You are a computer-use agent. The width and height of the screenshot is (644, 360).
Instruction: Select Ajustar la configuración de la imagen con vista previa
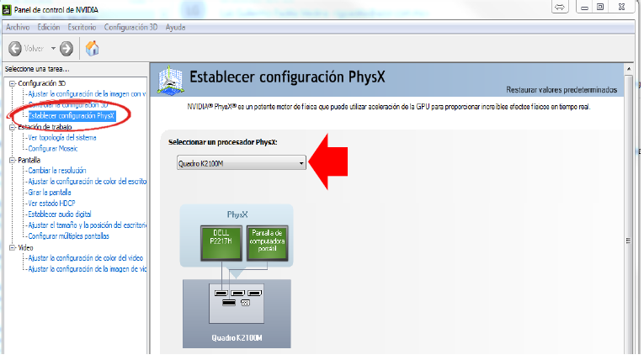pos(87,94)
